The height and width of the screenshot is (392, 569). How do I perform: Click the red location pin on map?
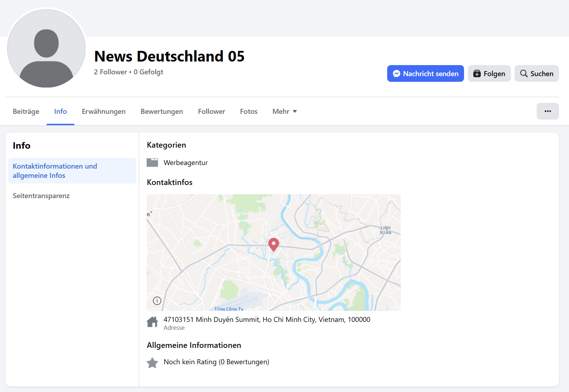273,244
